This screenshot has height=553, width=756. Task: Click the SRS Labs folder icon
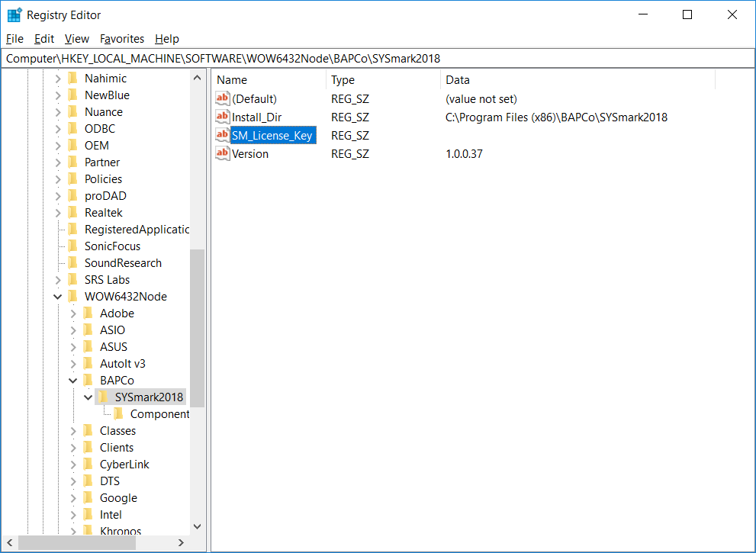point(72,280)
